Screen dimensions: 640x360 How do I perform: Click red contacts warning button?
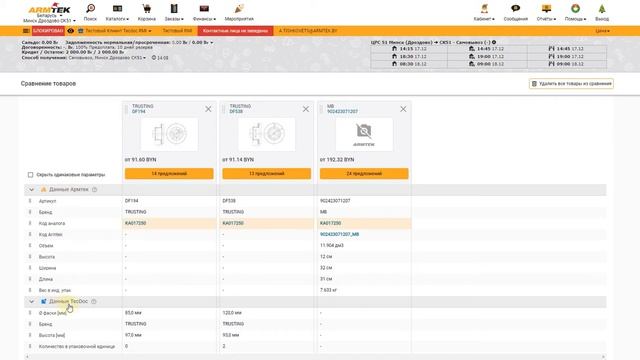(236, 31)
